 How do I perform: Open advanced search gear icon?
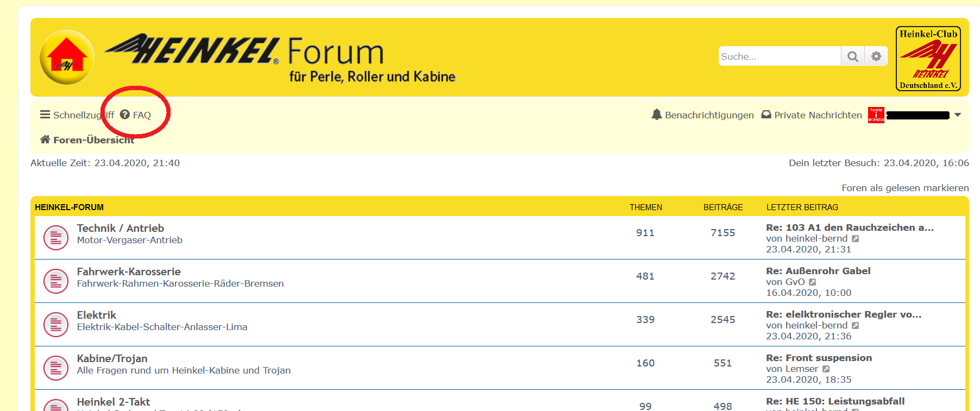(x=876, y=56)
